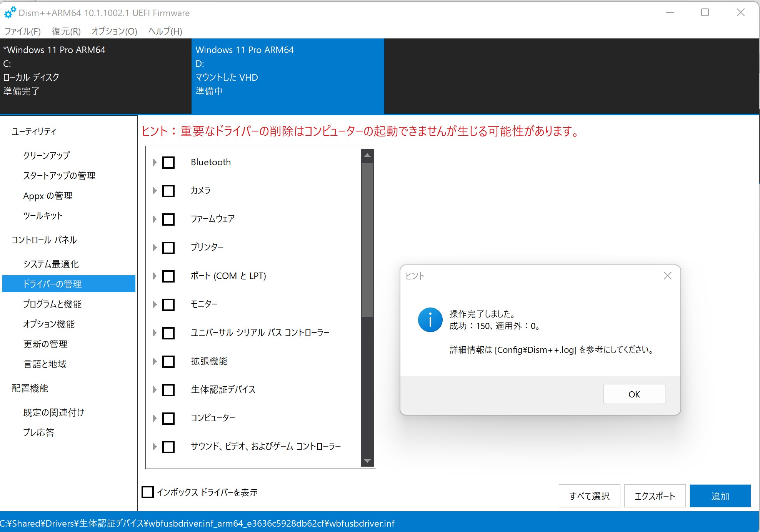The width and height of the screenshot is (760, 532).
Task: Open オプション機能 in the sidebar
Action: tap(49, 324)
